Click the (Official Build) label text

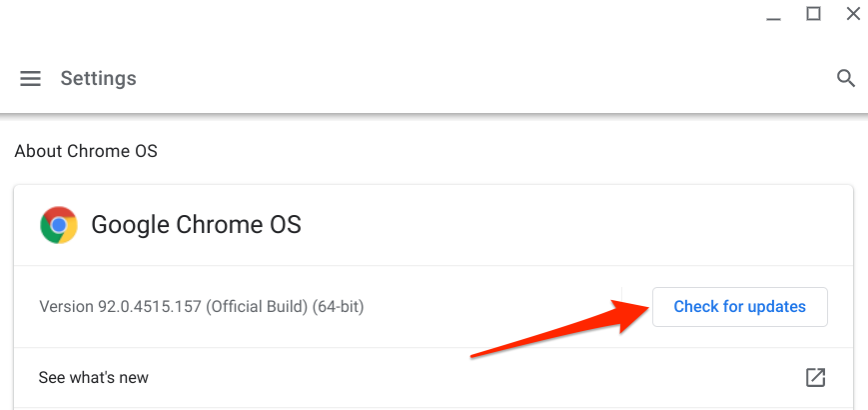pyautogui.click(x=258, y=307)
